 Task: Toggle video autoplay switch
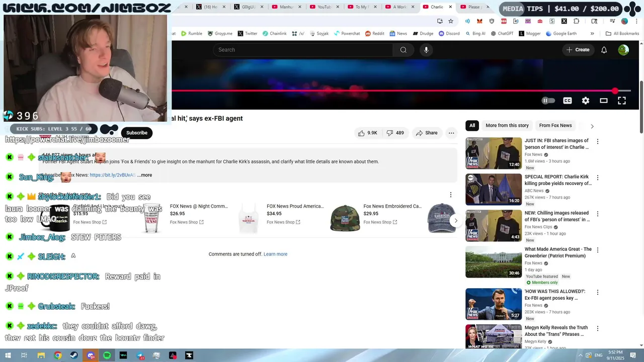[548, 101]
